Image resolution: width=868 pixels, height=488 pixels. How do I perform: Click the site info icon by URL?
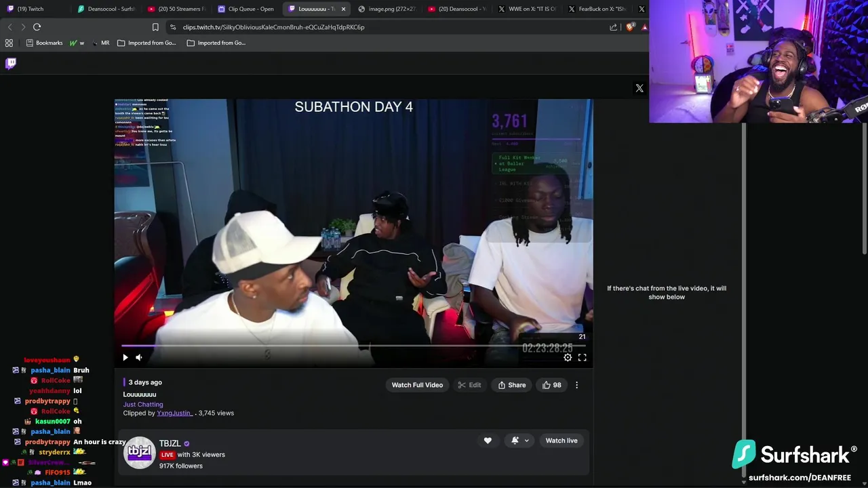173,27
